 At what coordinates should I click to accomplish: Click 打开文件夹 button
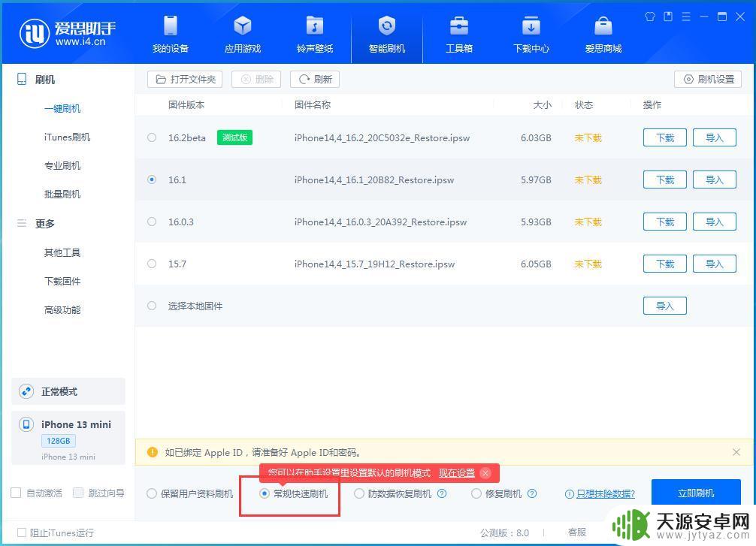(x=185, y=79)
